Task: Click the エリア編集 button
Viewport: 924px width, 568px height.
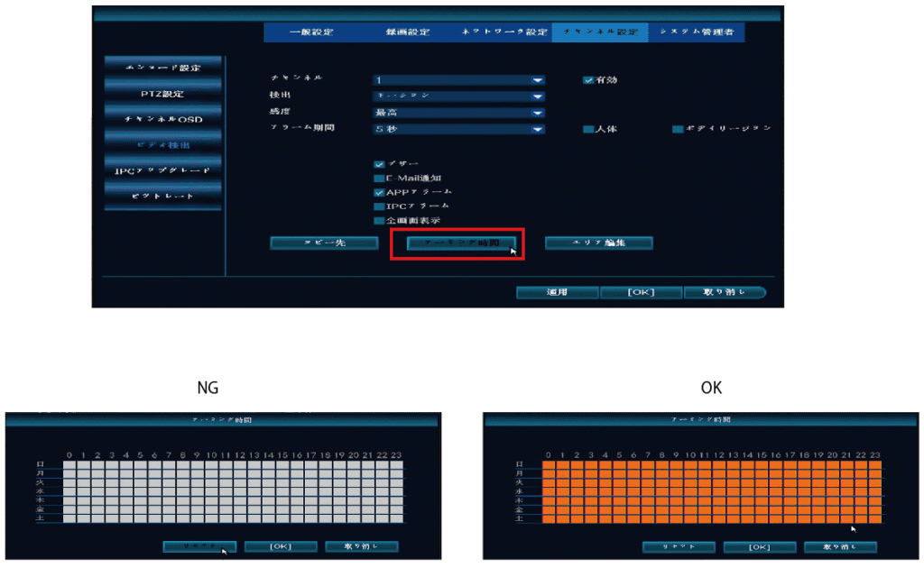Action: (x=598, y=243)
